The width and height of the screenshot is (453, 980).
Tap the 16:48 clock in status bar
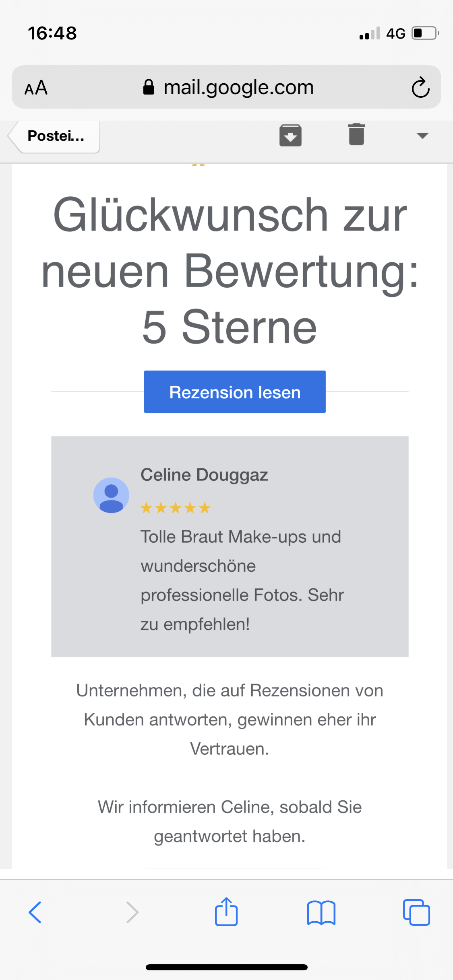point(52,33)
